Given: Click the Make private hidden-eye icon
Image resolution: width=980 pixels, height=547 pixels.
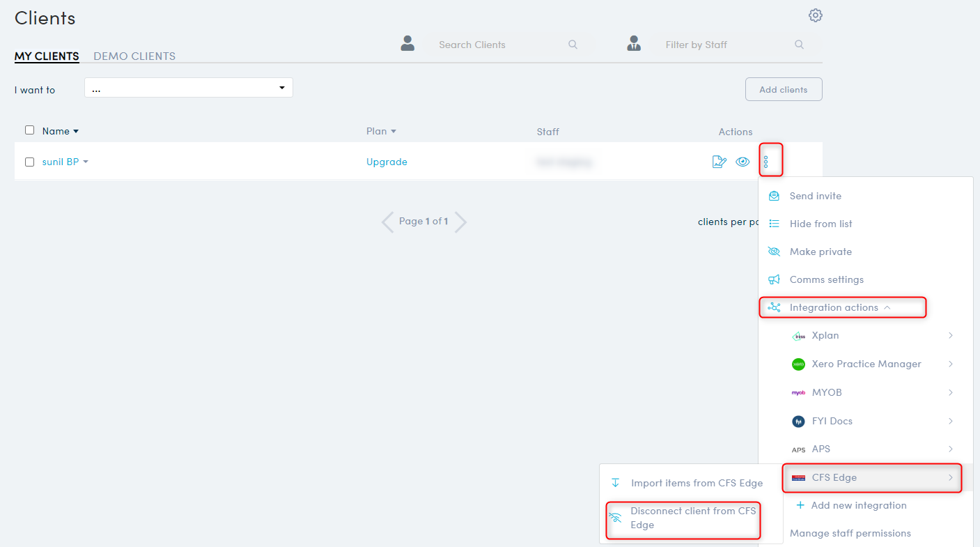Looking at the screenshot, I should click(774, 252).
